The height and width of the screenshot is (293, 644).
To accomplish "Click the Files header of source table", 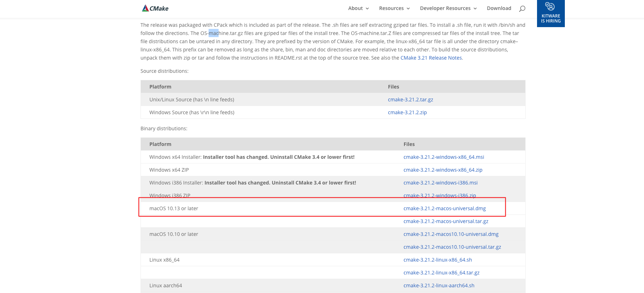I will tap(393, 87).
